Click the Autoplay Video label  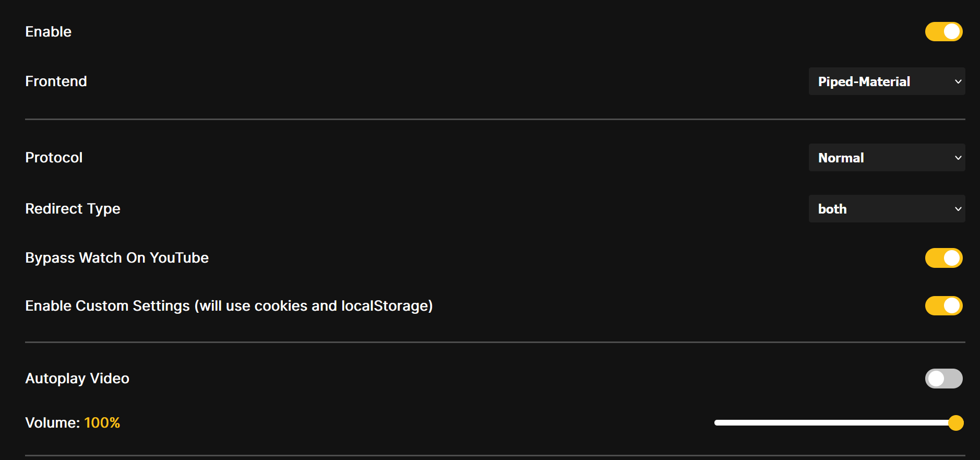[77, 378]
